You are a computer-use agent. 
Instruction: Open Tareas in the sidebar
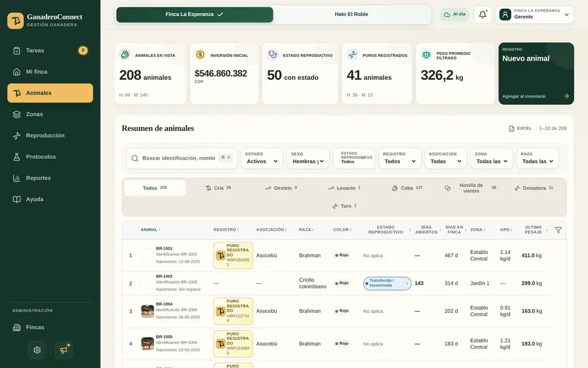50,50
